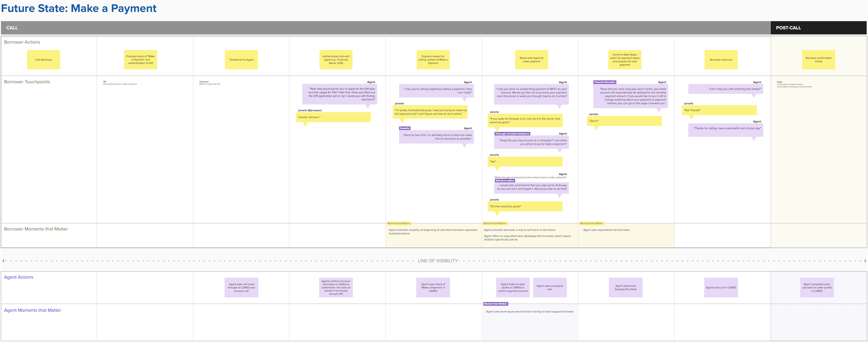868x342 pixels.
Task: Select the "Thanks for calling" agent speech bubble
Action: 726,130
